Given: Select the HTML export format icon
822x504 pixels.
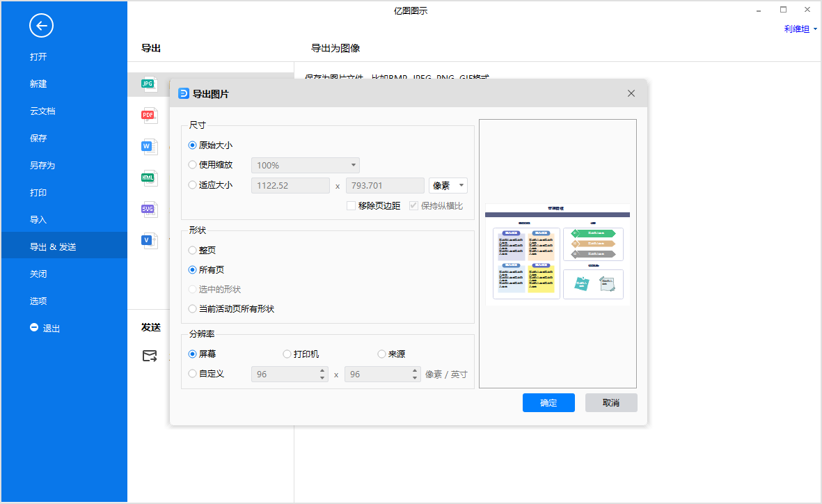Looking at the screenshot, I should 149,178.
